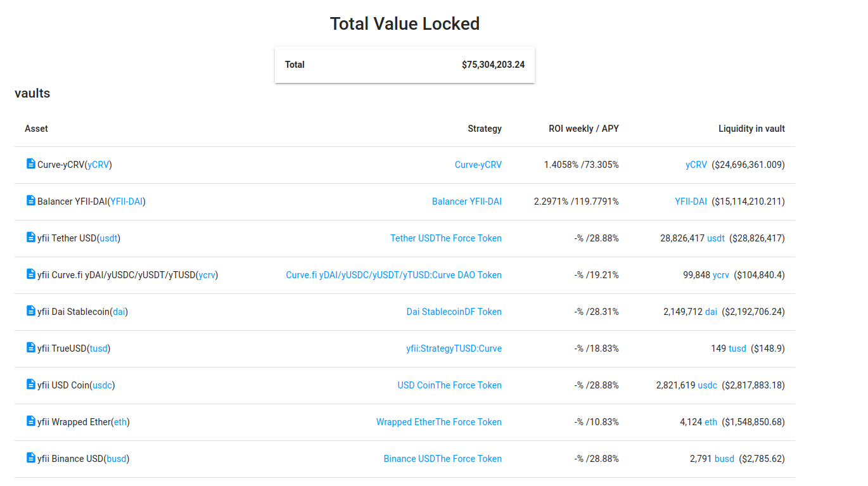This screenshot has height=486, width=868.
Task: Click the contract icon beside yfii Curve.fi vault
Action: tap(30, 274)
